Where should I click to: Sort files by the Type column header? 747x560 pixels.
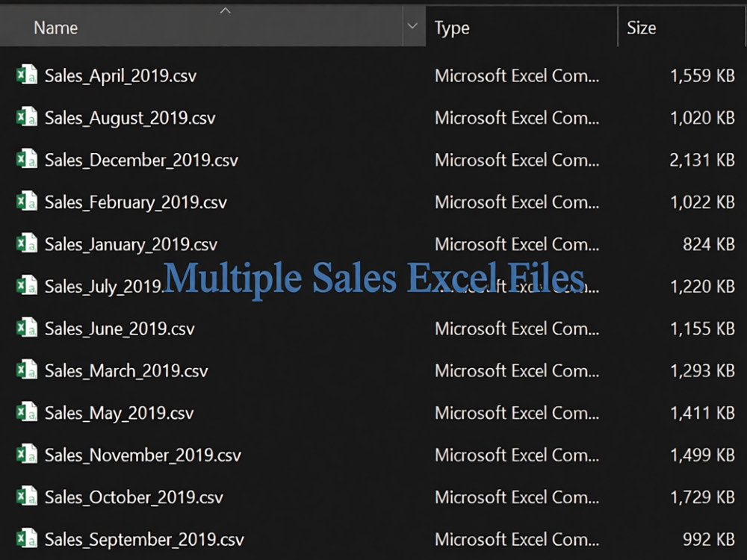(x=452, y=28)
